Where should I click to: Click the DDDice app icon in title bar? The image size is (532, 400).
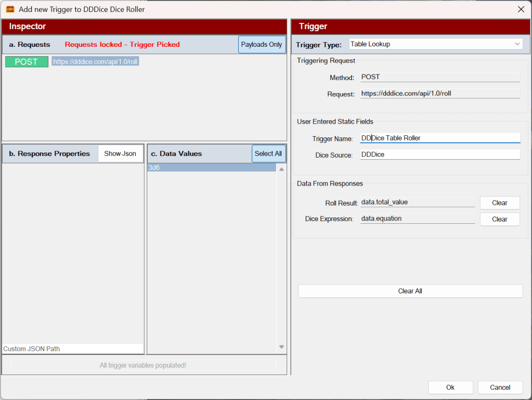coord(10,9)
